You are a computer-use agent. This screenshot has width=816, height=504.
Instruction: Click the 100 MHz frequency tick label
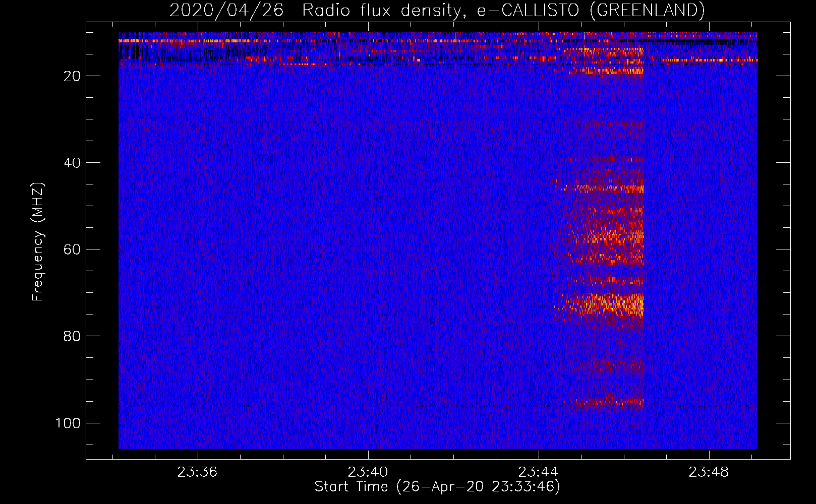(68, 423)
